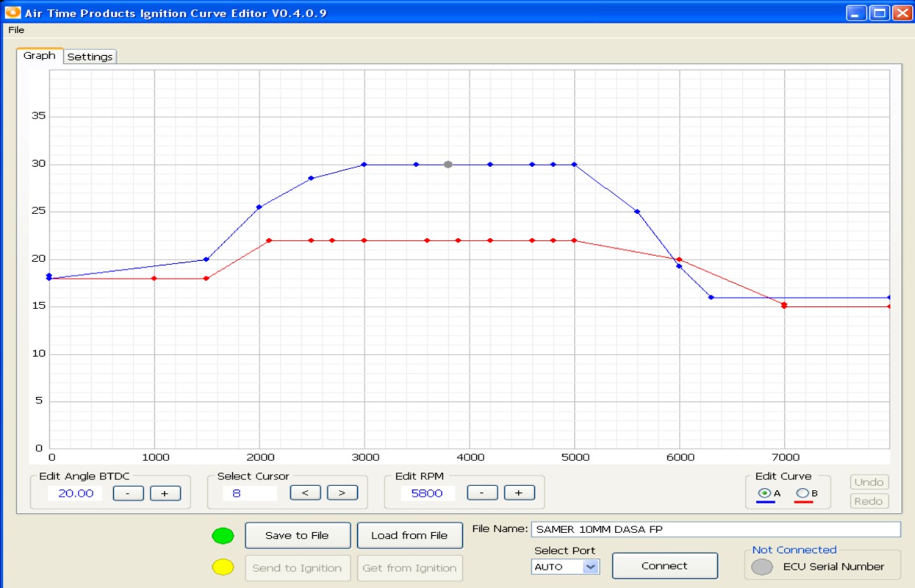Click Save to File button
Screen dimensions: 915x588
click(297, 535)
